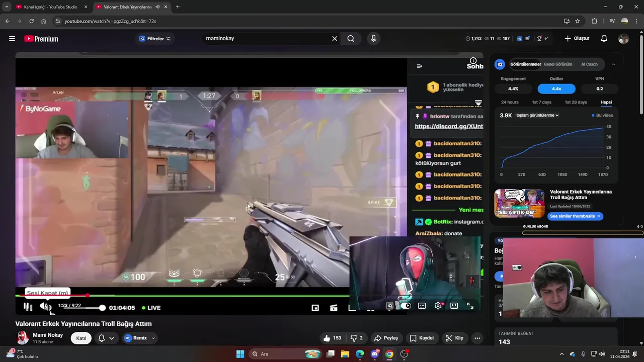This screenshot has width=644, height=362.
Task: Open more actions three-dot menu under video
Action: [x=477, y=338]
